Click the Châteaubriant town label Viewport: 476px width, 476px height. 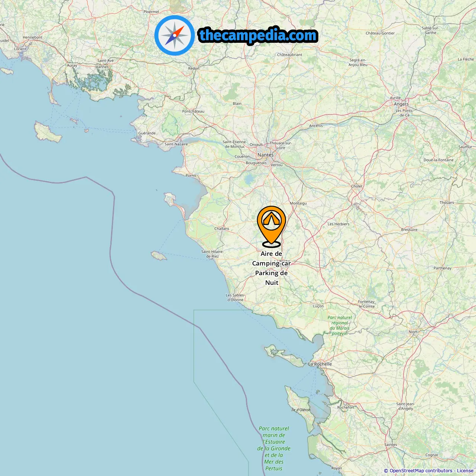click(x=290, y=55)
